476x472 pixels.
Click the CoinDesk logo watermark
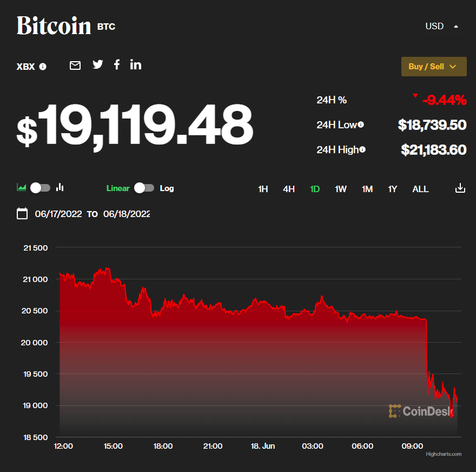click(422, 411)
